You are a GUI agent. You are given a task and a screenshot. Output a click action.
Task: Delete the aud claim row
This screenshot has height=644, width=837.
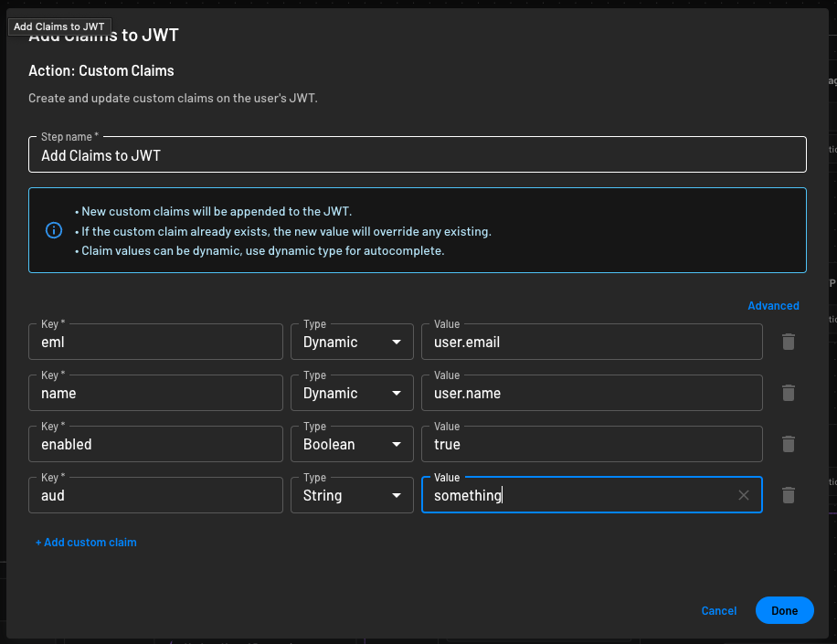(x=789, y=495)
